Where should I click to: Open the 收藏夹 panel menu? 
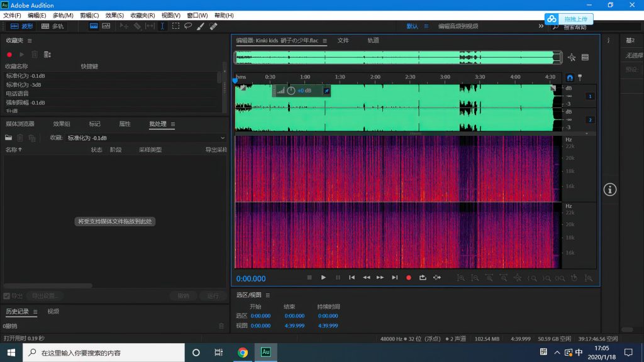tap(30, 41)
